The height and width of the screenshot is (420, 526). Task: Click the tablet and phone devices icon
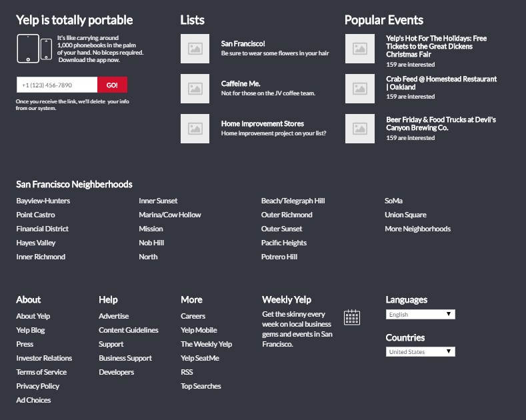[x=34, y=49]
